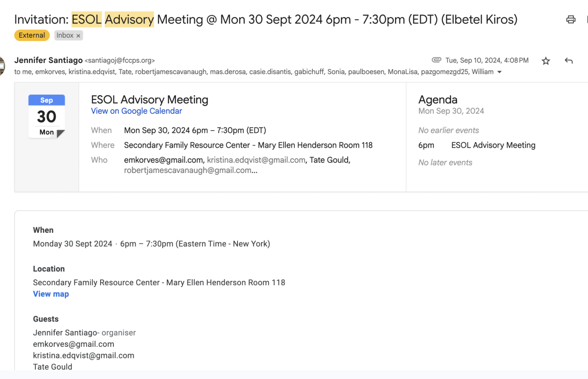Viewport: 588px width, 379px height.
Task: Open View on Google Calendar link
Action: [x=136, y=111]
